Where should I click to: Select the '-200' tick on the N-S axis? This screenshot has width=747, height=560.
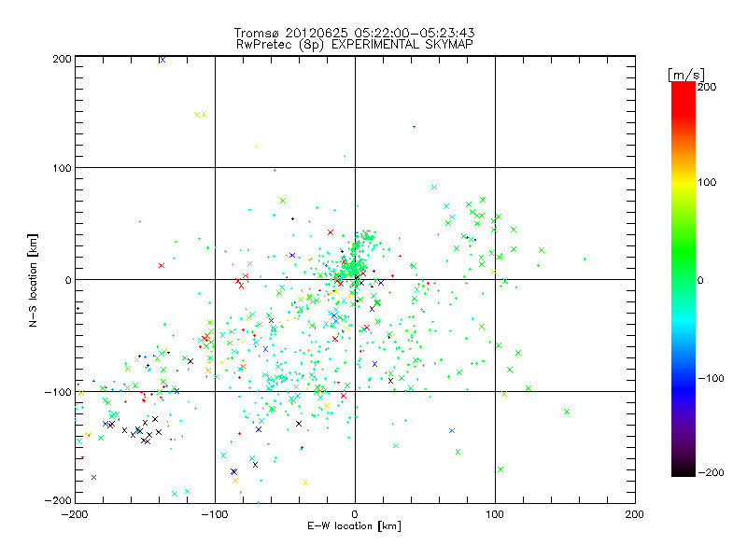(x=58, y=500)
